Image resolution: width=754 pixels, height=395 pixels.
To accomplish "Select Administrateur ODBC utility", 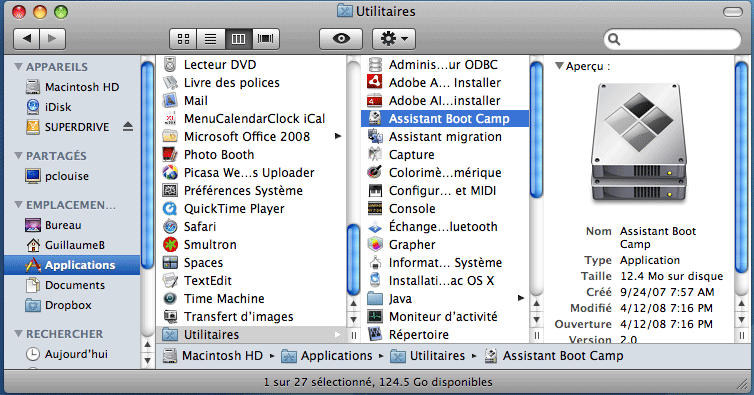I will click(x=445, y=64).
